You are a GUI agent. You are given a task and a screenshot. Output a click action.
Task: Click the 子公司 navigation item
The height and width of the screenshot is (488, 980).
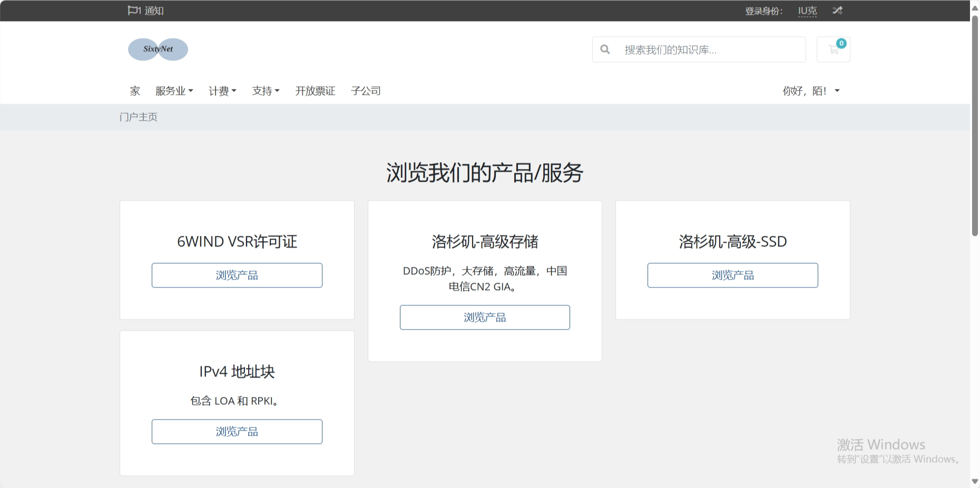pyautogui.click(x=366, y=91)
